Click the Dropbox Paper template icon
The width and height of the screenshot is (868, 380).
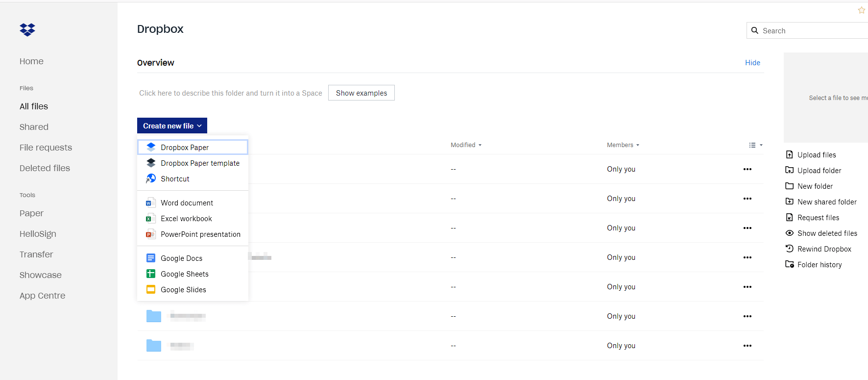point(151,163)
